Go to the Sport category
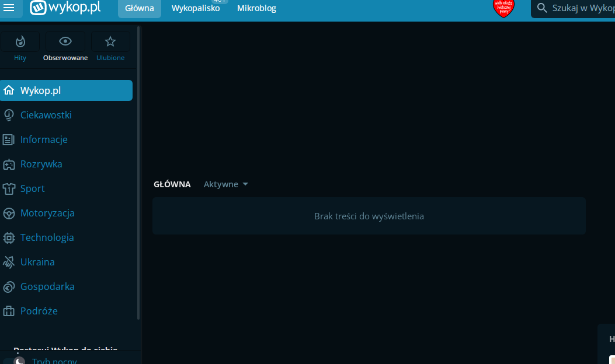The height and width of the screenshot is (364, 615). pos(33,188)
